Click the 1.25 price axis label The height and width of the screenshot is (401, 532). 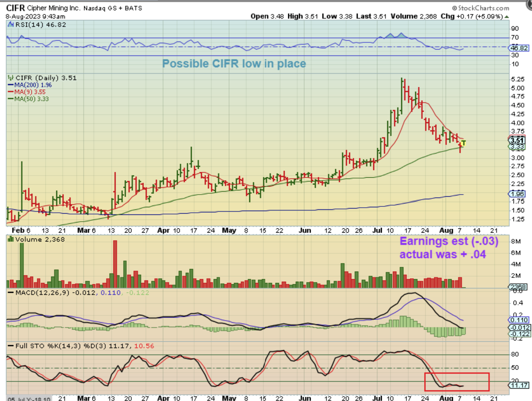click(x=518, y=219)
